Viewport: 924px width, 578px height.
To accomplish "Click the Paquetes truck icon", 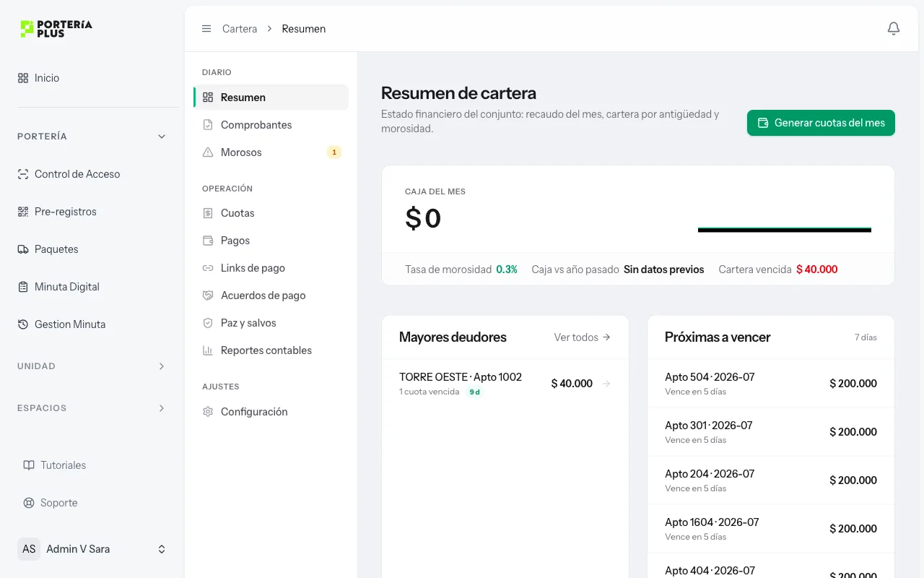I will (23, 249).
